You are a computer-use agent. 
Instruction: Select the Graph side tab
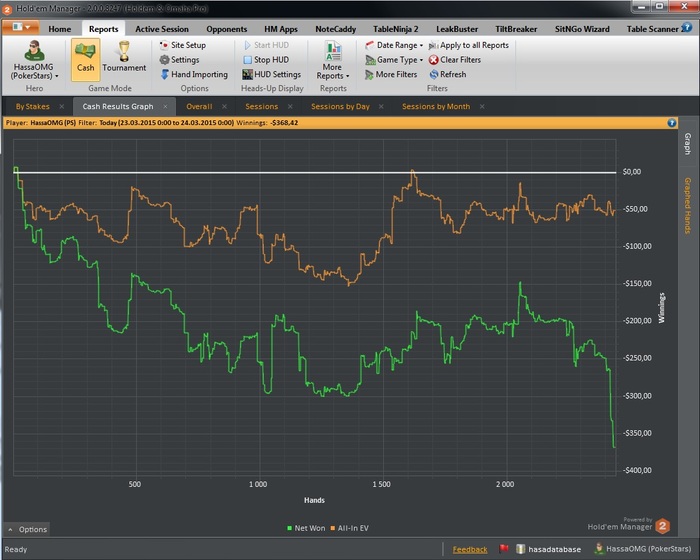click(688, 143)
